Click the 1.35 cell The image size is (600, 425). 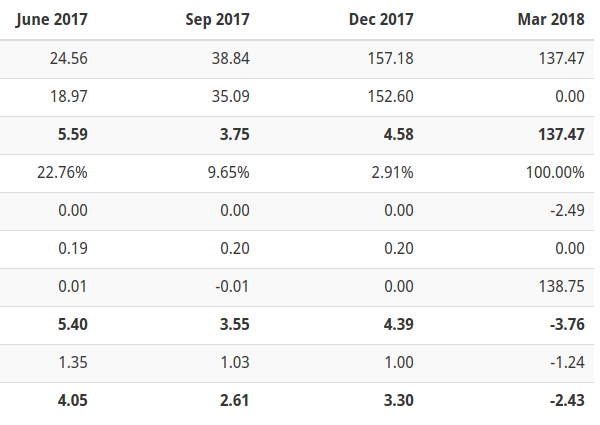coord(73,362)
